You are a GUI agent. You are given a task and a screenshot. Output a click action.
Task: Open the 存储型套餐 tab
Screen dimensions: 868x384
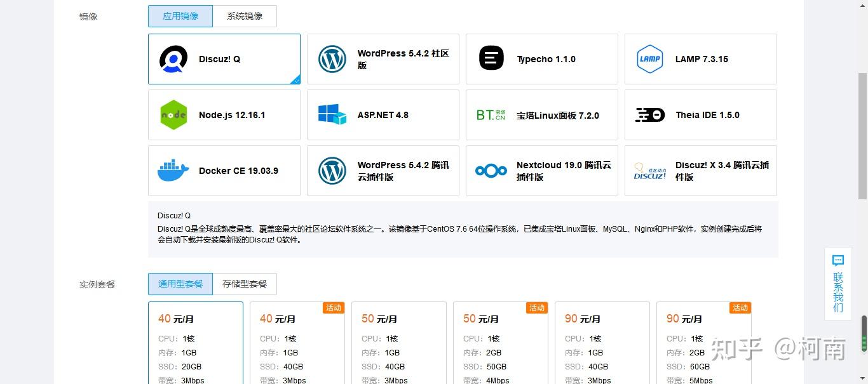(245, 284)
